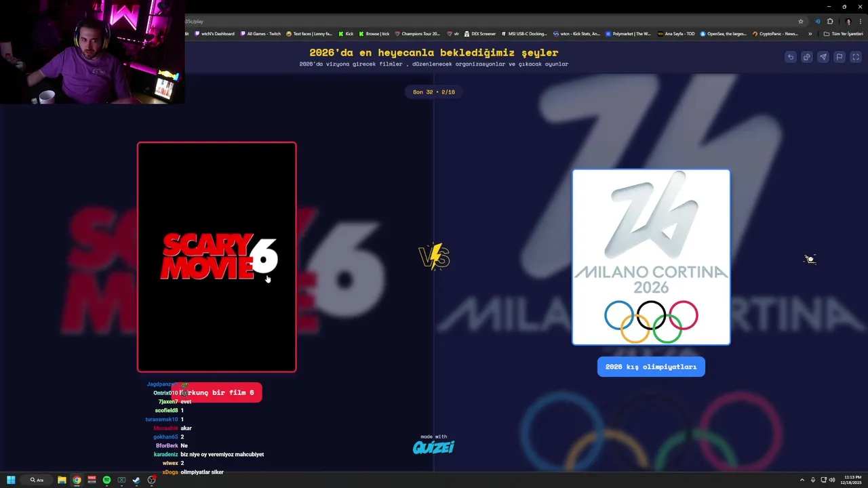Image resolution: width=868 pixels, height=488 pixels.
Task: Open 'Browse | kick' bookmark
Action: point(374,33)
